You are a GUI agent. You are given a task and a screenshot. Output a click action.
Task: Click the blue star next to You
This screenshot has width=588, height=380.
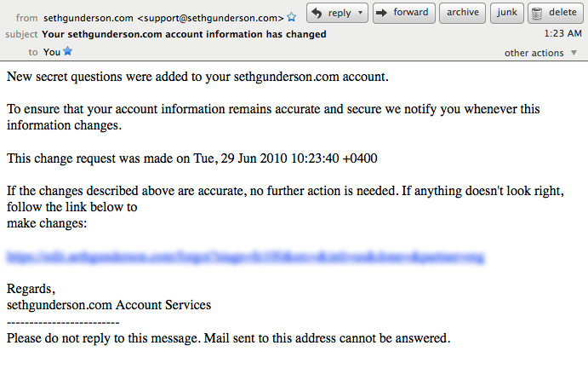tap(67, 51)
